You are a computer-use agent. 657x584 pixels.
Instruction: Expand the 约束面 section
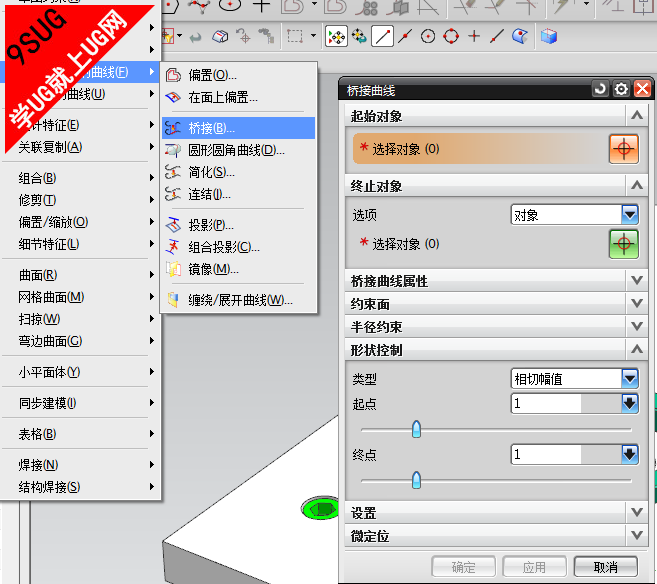coord(637,303)
